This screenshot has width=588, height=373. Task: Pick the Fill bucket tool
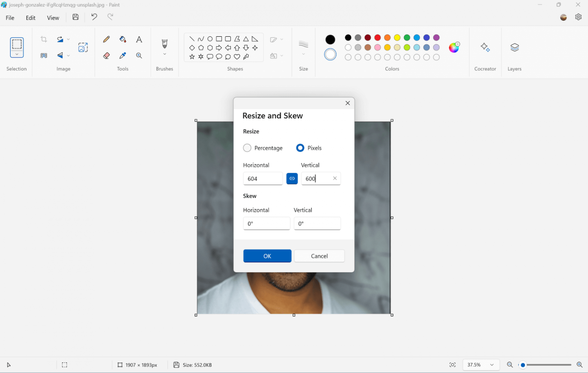pos(122,39)
